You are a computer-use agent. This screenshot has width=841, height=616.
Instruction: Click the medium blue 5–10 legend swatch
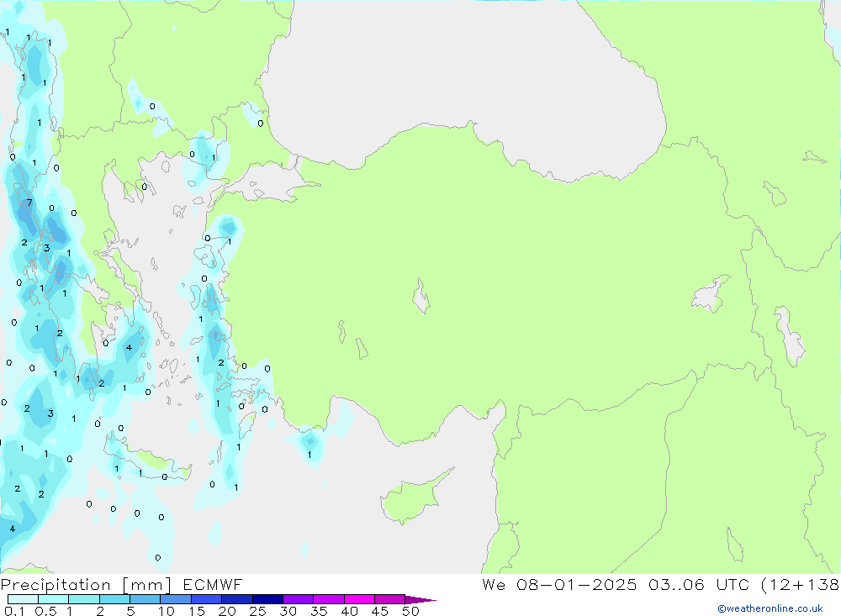point(145,599)
